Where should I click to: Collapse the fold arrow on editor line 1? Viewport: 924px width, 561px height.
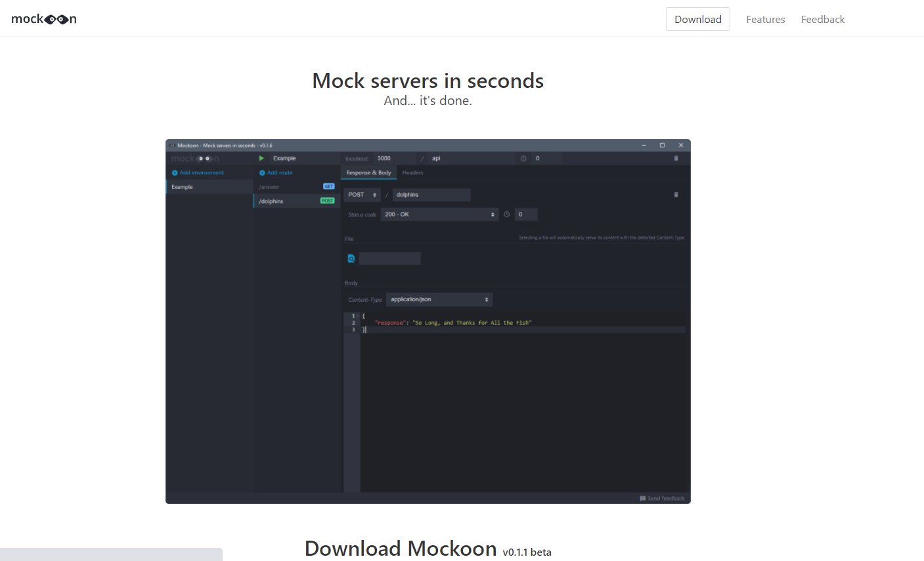coord(358,316)
